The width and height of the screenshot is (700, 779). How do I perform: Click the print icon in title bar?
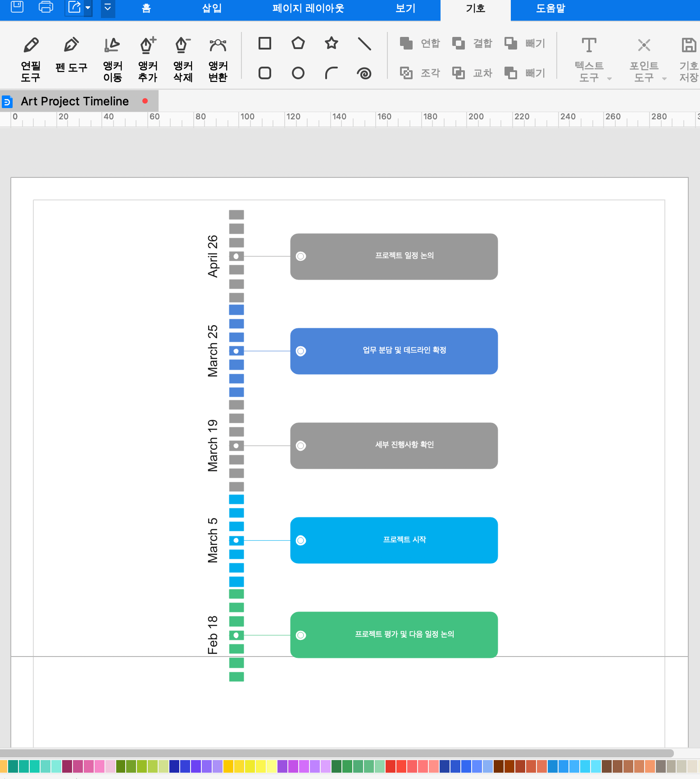[x=46, y=7]
